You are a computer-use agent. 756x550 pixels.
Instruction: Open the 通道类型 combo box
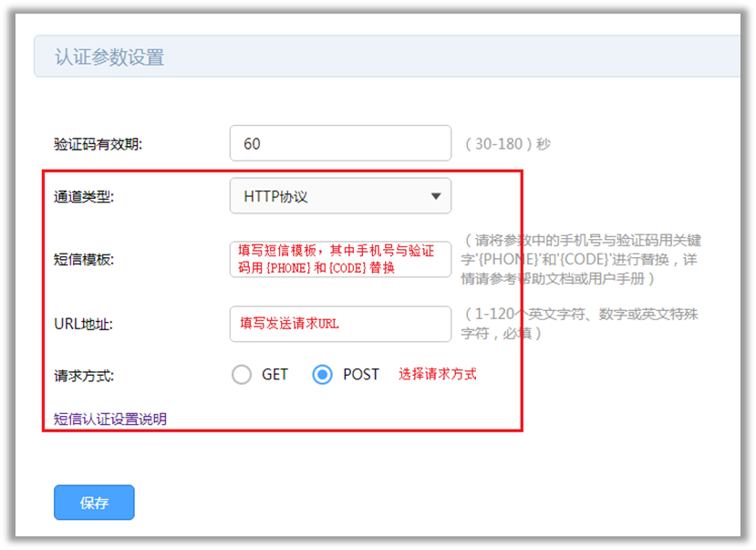[340, 195]
